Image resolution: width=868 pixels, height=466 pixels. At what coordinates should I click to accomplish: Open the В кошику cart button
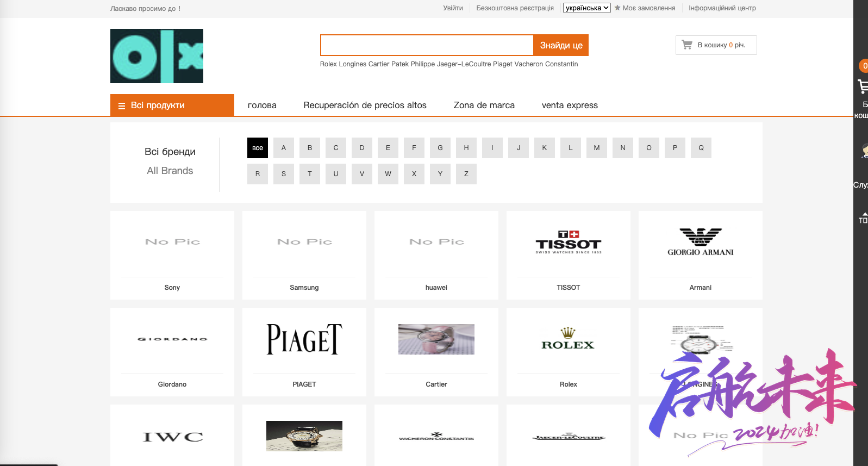(716, 45)
